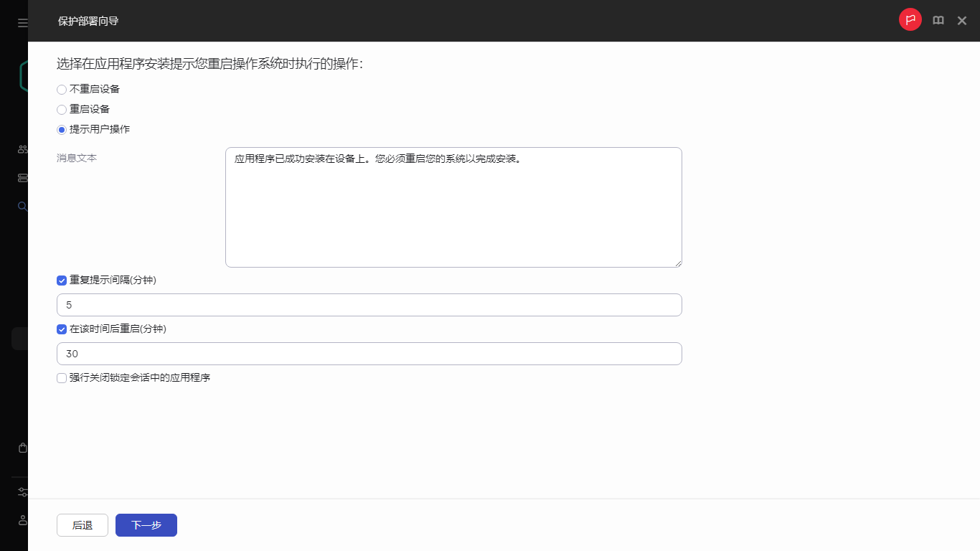The height and width of the screenshot is (551, 980).
Task: Select the 提示用户操作 radio option
Action: pyautogui.click(x=61, y=129)
